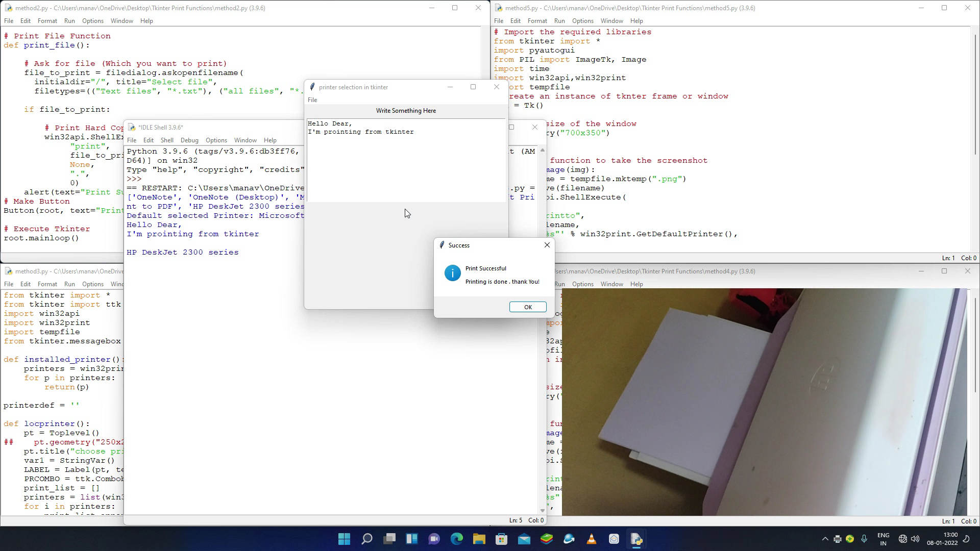
Task: Click the info icon in the Success dialog
Action: pyautogui.click(x=452, y=273)
